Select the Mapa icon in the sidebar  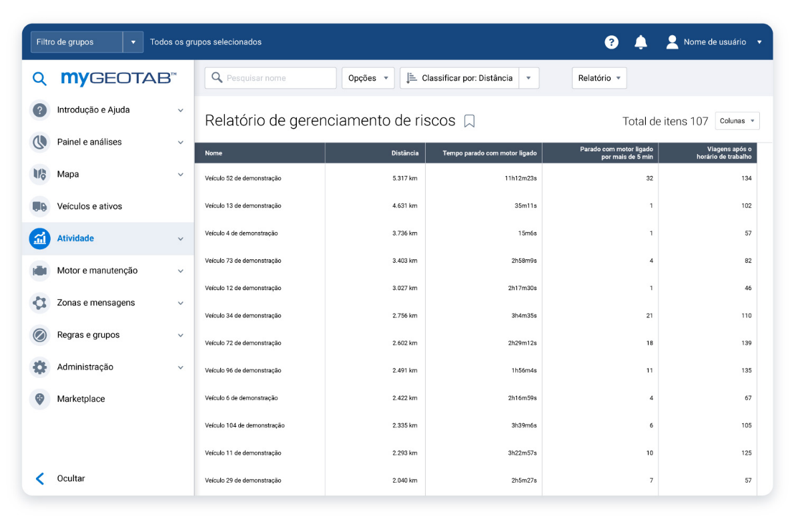coord(39,174)
